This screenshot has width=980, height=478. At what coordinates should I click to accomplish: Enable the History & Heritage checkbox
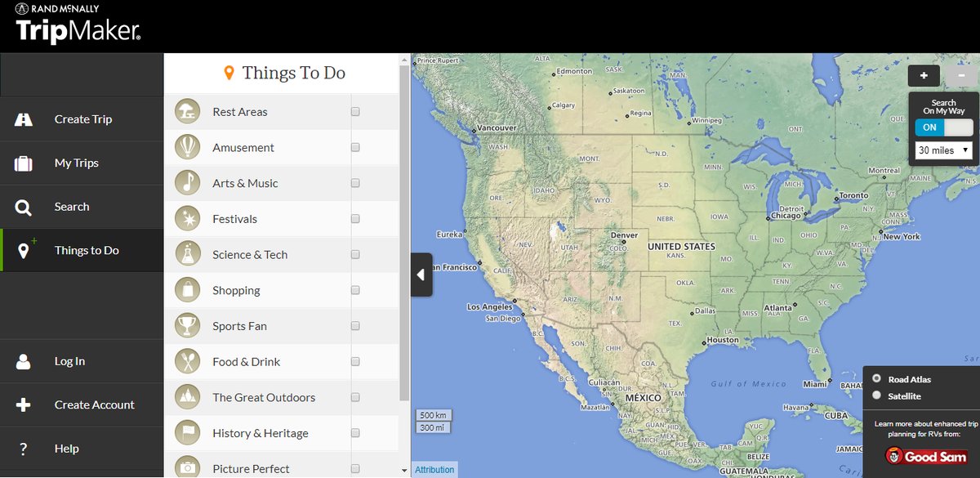coord(355,433)
